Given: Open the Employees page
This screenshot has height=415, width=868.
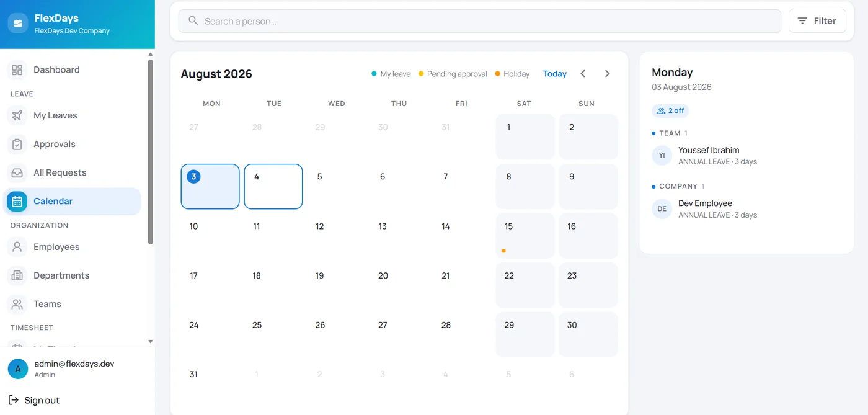Looking at the screenshot, I should (72, 247).
